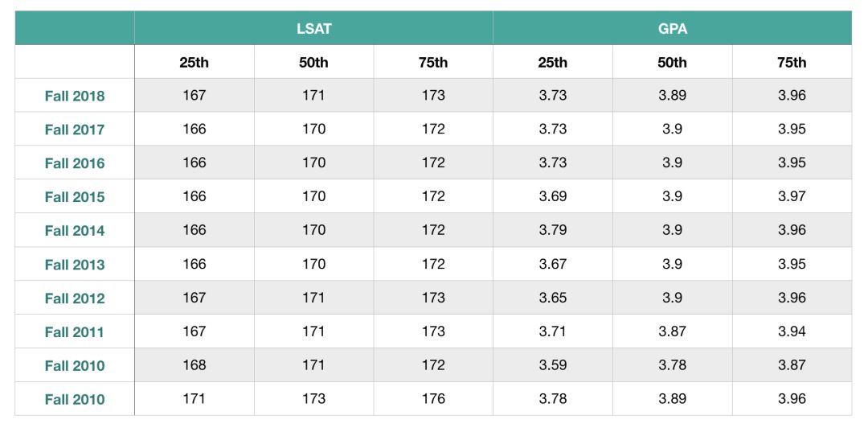Image resolution: width=868 pixels, height=428 pixels.
Task: Click the GPA group header
Action: tap(672, 29)
